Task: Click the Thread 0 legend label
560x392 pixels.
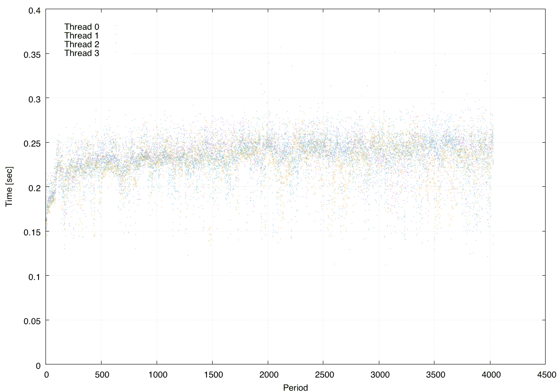Action: click(x=82, y=27)
